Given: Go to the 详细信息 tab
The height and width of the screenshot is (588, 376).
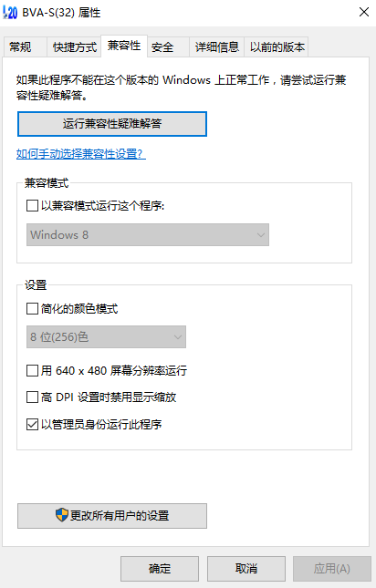Looking at the screenshot, I should point(217,47).
